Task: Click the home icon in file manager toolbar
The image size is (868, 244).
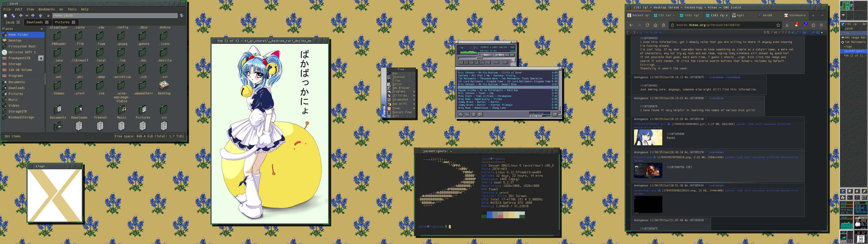Action: (48, 16)
